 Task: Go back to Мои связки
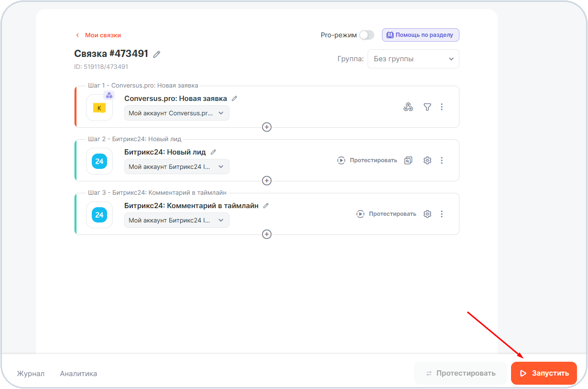pyautogui.click(x=98, y=35)
